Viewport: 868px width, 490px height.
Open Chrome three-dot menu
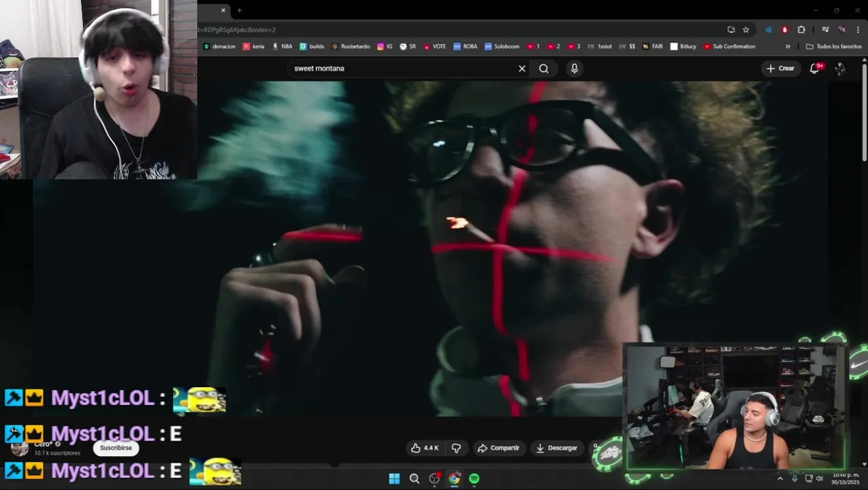click(x=858, y=30)
